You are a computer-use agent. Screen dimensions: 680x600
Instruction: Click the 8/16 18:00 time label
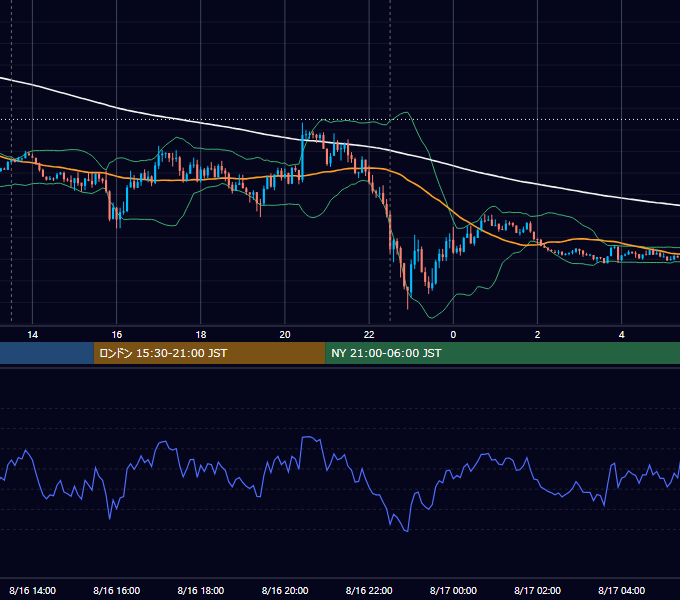(201, 590)
